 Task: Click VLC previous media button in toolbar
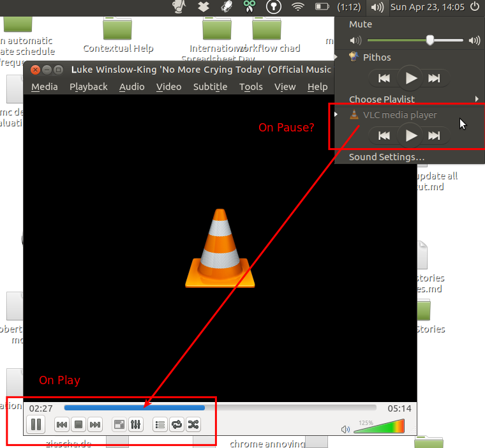pyautogui.click(x=62, y=425)
